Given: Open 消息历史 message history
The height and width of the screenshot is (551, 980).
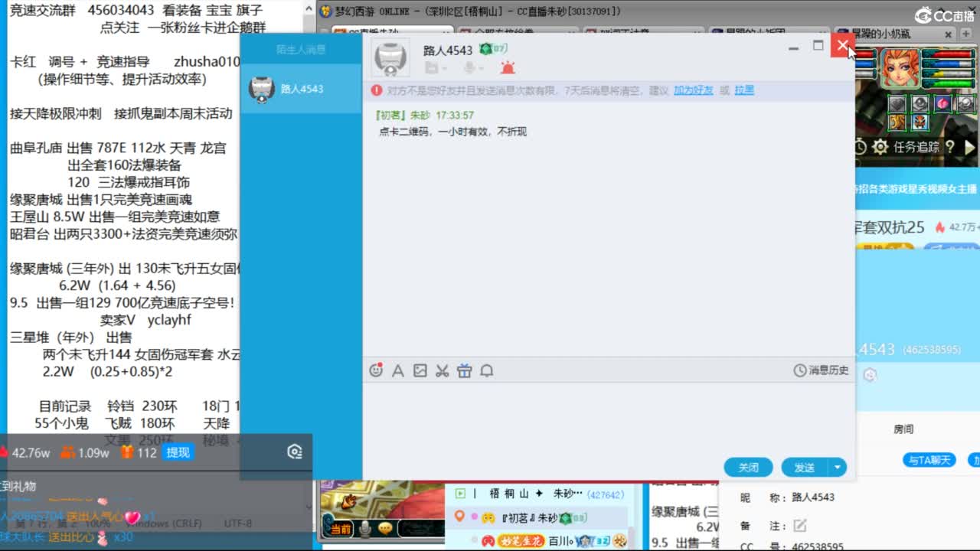Looking at the screenshot, I should [822, 370].
